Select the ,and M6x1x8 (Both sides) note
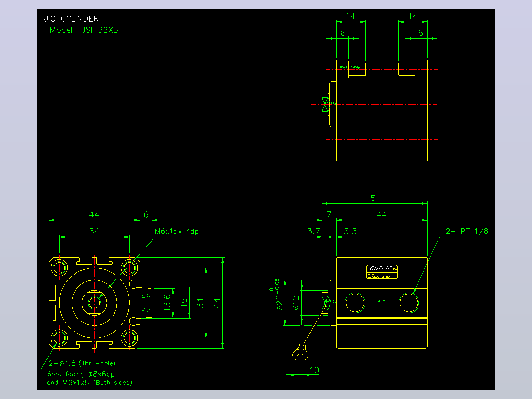532x399 pixels. click(x=89, y=383)
